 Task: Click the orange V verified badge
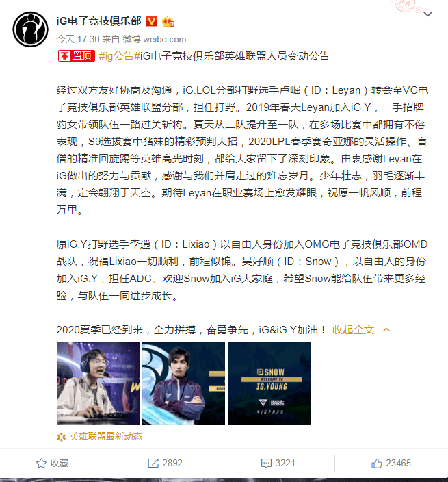[151, 21]
